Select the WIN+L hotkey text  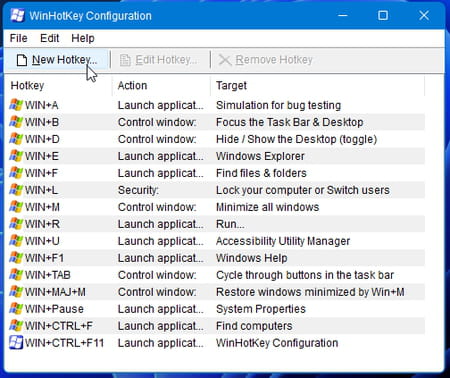(41, 190)
